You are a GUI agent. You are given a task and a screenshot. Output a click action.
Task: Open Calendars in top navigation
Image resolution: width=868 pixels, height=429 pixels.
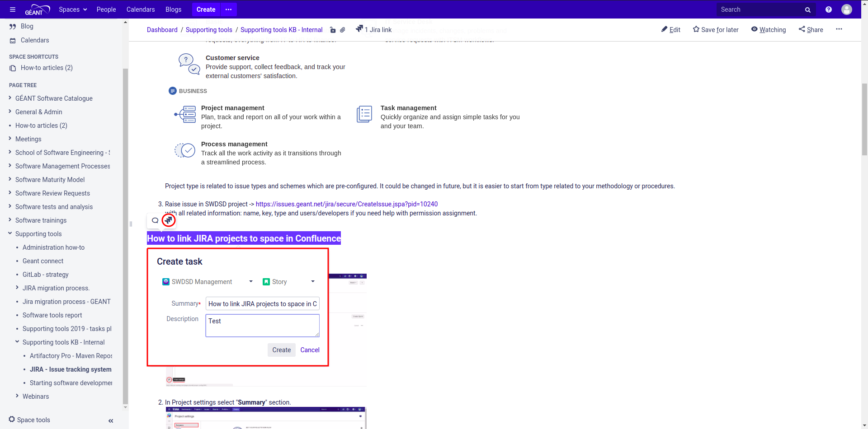[141, 9]
